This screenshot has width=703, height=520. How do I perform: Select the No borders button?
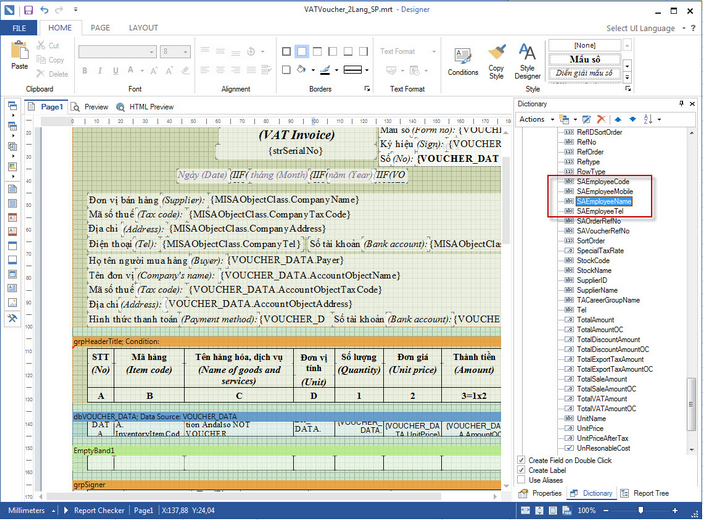302,52
